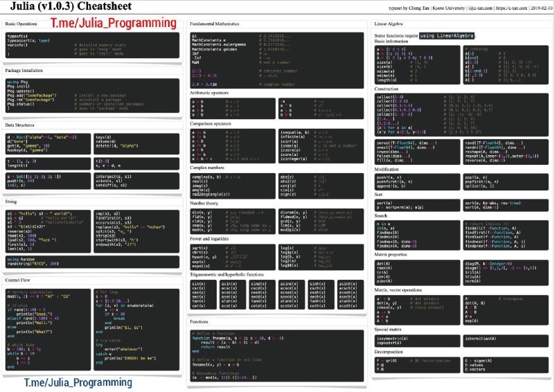This screenshot has width=554, height=392.
Task: Click the i@c-tan.com email address
Action: pos(481,8)
